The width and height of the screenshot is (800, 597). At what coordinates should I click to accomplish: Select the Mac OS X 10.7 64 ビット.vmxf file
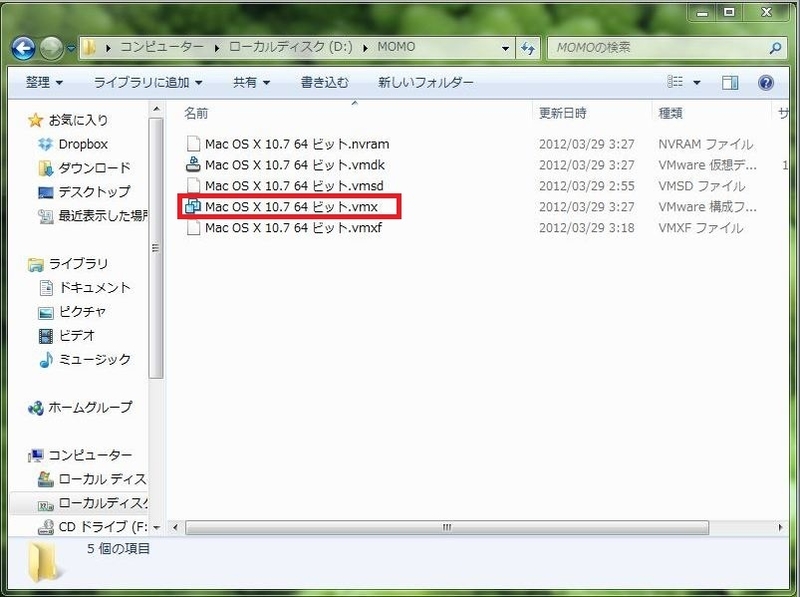pos(293,228)
